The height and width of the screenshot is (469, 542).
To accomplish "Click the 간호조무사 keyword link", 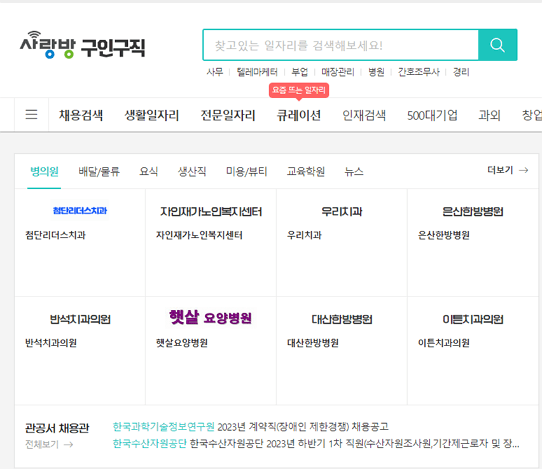I will (x=419, y=72).
